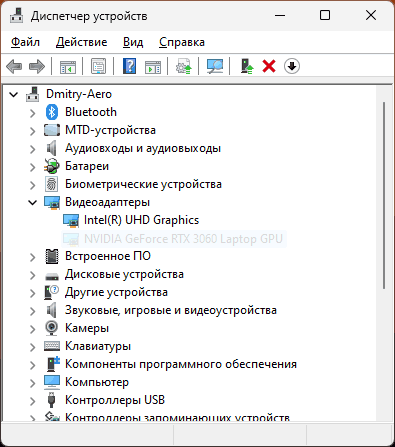Image resolution: width=395 pixels, height=447 pixels.
Task: Select the Камеры label
Action: (87, 328)
